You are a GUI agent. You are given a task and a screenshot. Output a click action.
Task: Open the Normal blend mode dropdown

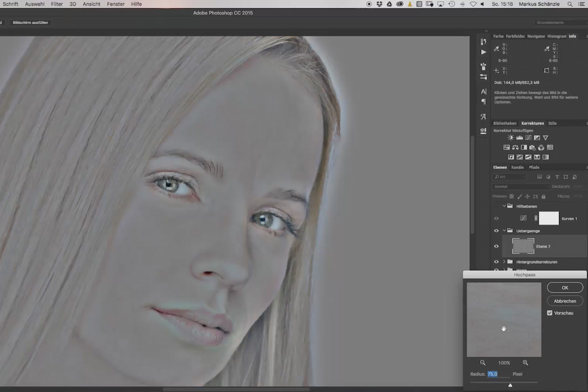pyautogui.click(x=521, y=187)
